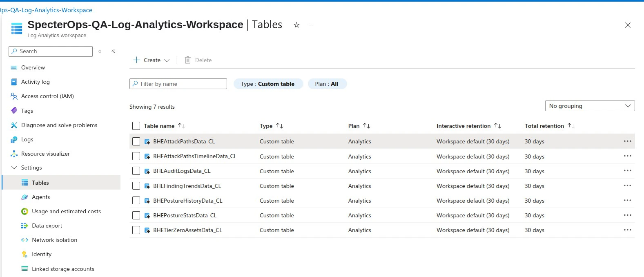Click the workspace icon beside the page title
This screenshot has height=277, width=644.
point(17,29)
